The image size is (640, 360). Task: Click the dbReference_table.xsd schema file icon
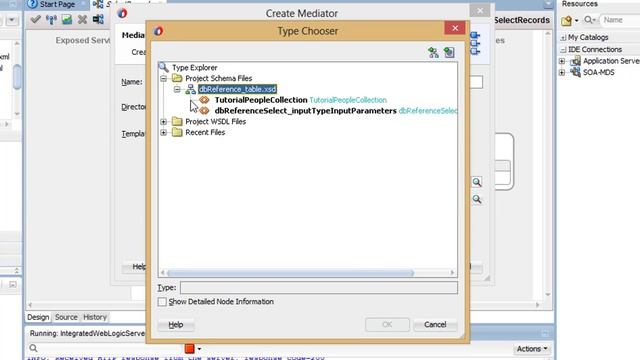[x=191, y=89]
